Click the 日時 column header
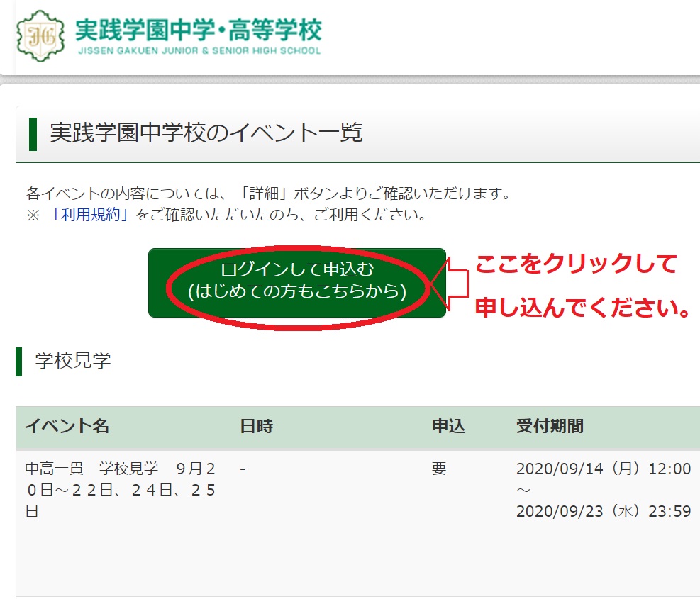Image resolution: width=700 pixels, height=599 pixels. click(256, 426)
